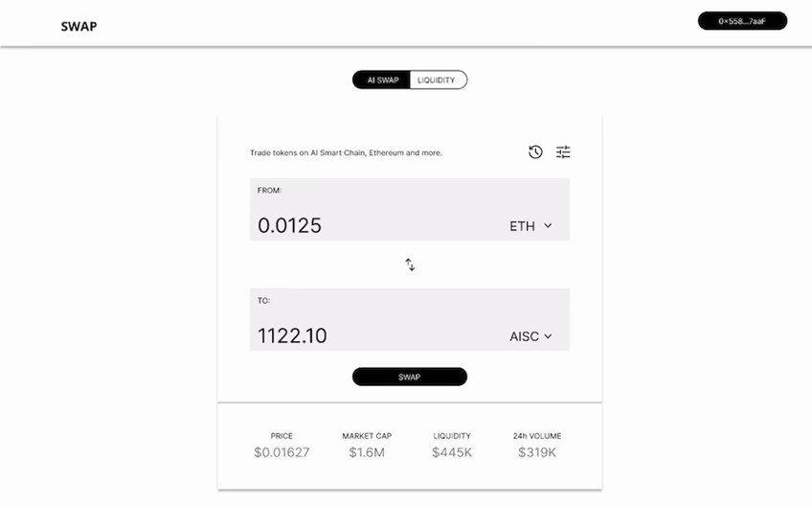Open swap settings sliders icon
The width and height of the screenshot is (812, 506).
coord(563,152)
